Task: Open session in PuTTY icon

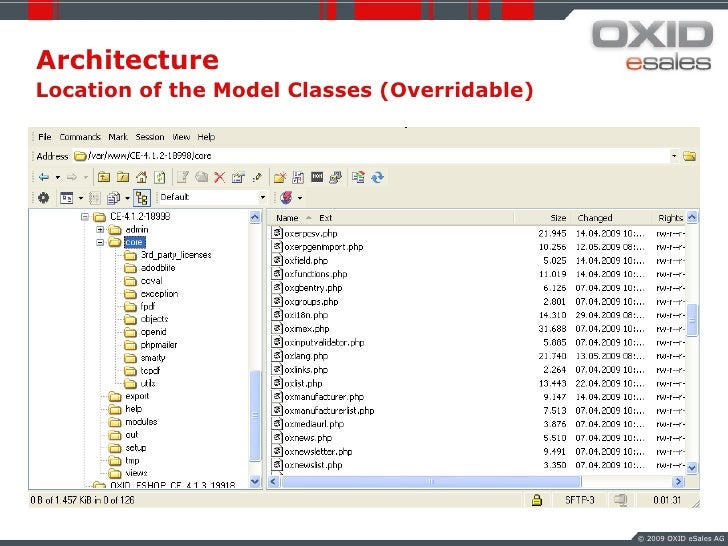Action: (335, 177)
